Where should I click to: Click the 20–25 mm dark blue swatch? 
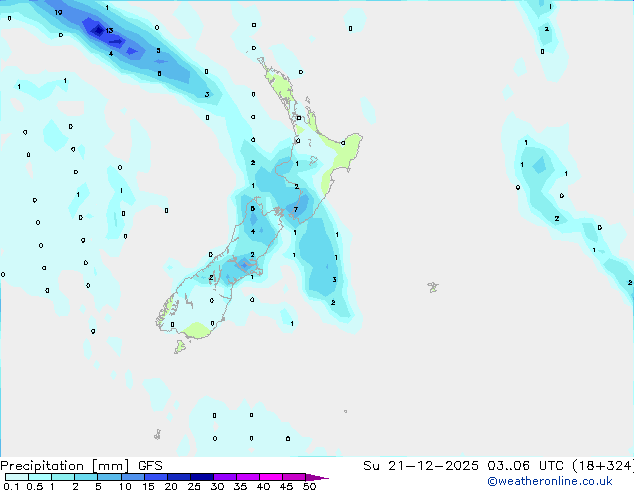[179, 477]
